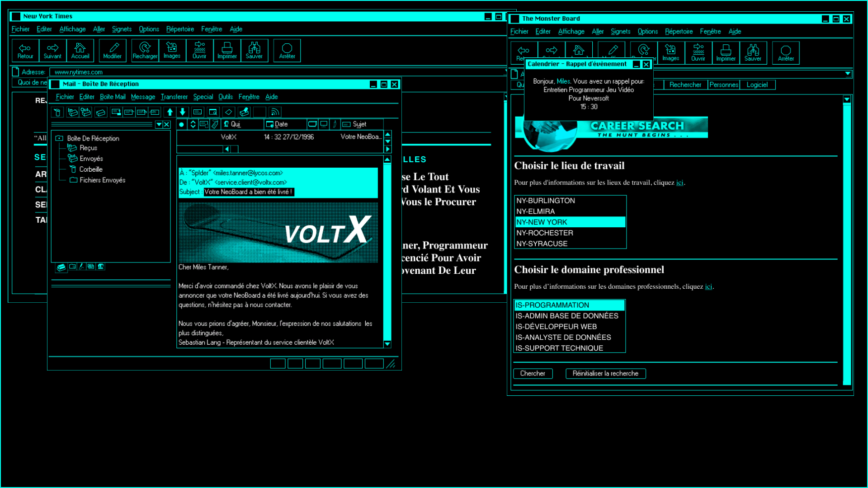Switch to the Logiciel tab

pyautogui.click(x=757, y=84)
